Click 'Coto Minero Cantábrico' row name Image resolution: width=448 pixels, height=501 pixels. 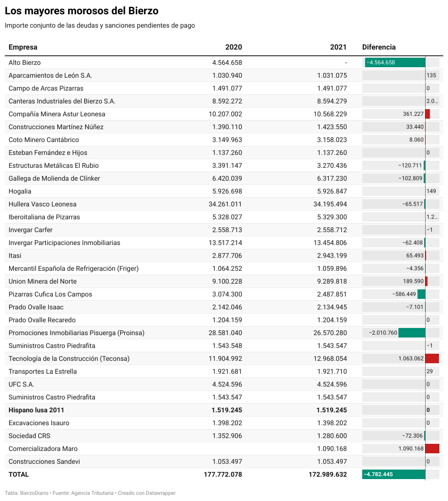[44, 140]
